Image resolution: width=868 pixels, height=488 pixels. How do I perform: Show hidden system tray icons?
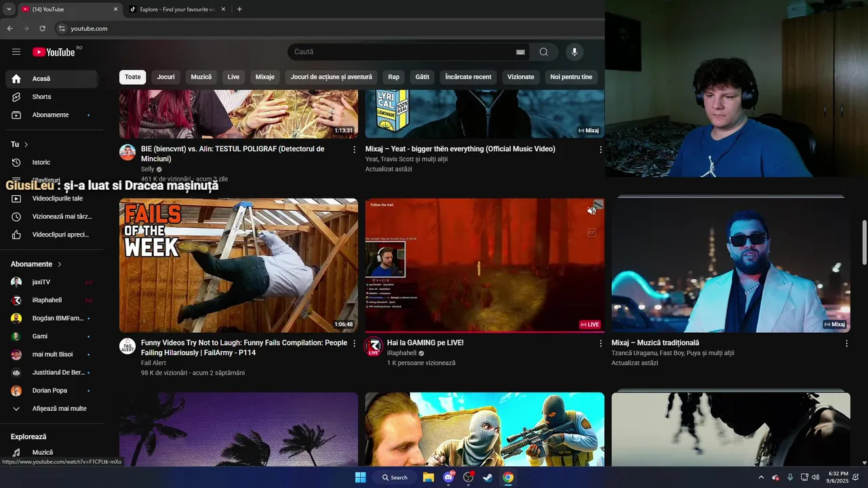[761, 477]
